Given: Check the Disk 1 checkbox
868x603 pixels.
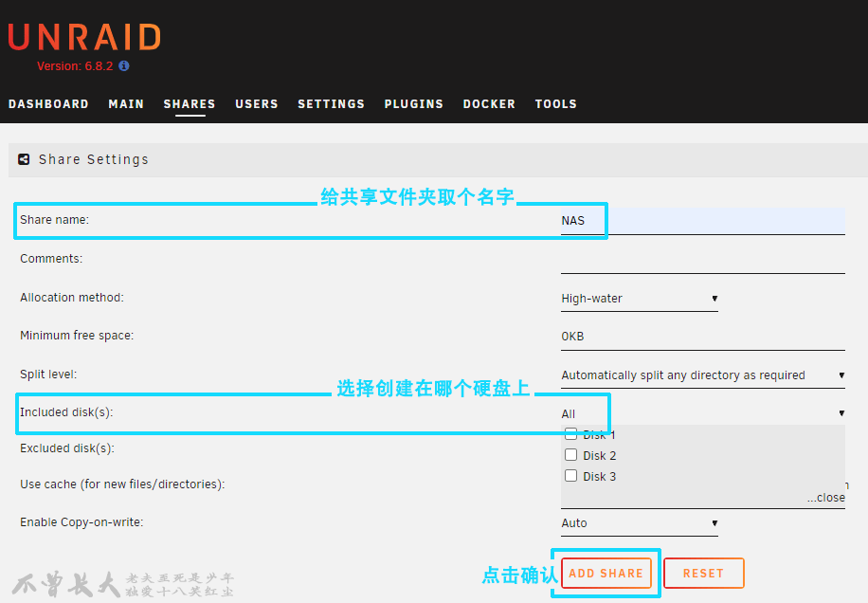Looking at the screenshot, I should tap(570, 434).
